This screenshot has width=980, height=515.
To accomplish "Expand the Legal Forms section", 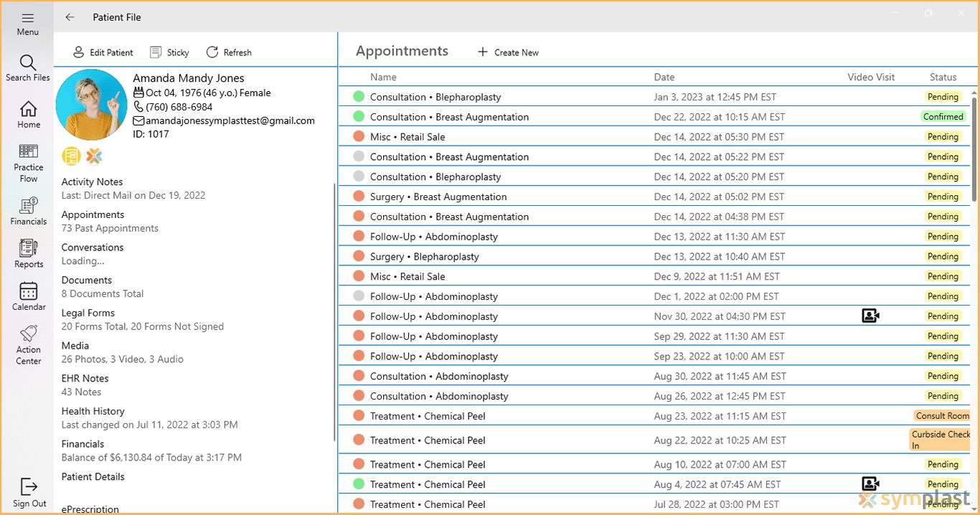I will pyautogui.click(x=88, y=313).
